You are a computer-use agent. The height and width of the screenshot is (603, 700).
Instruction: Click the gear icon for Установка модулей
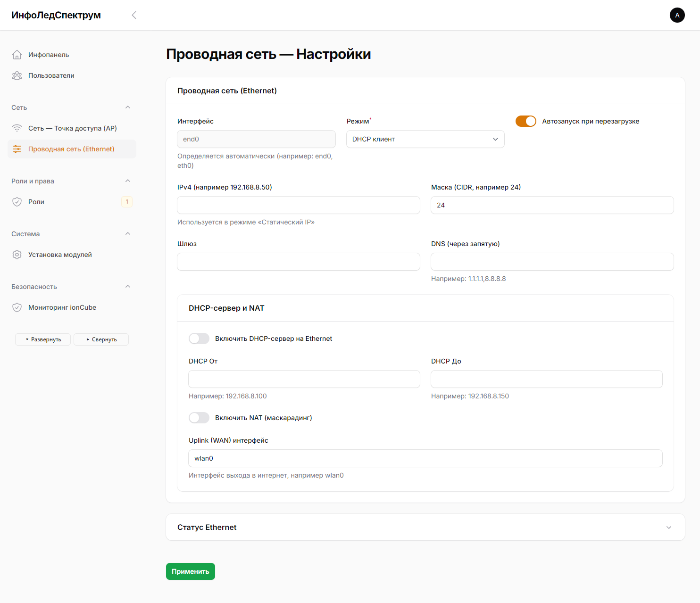(17, 255)
